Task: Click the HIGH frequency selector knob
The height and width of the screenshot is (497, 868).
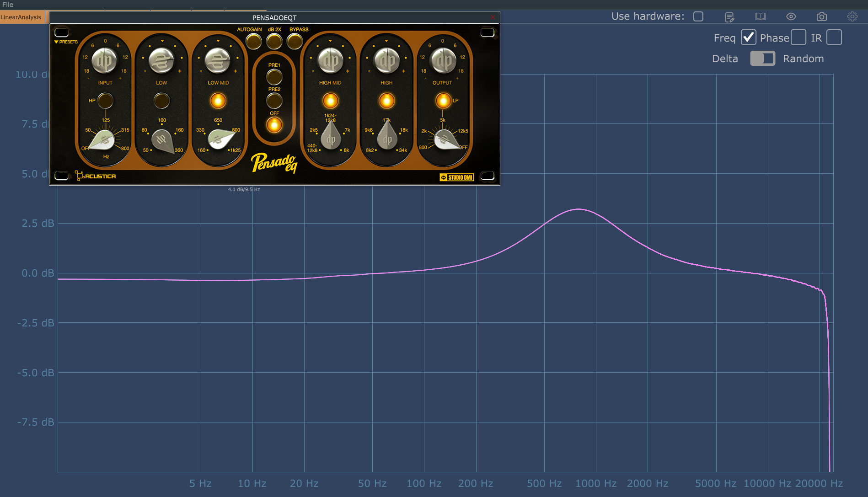Action: [x=387, y=136]
